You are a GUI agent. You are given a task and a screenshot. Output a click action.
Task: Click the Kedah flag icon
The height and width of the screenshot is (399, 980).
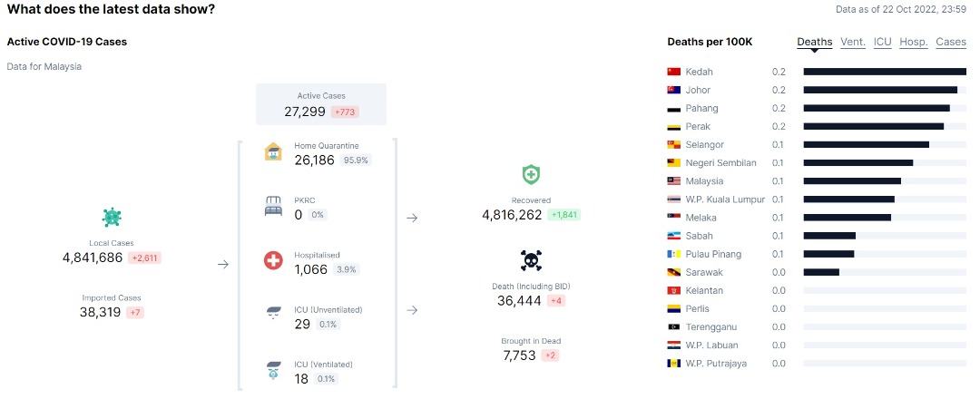[x=673, y=72]
